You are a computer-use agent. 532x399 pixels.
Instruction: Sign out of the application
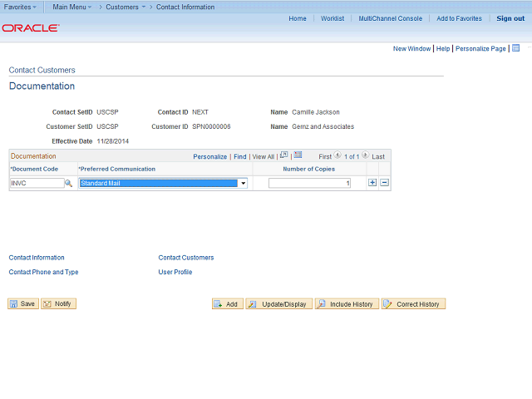[x=510, y=18]
